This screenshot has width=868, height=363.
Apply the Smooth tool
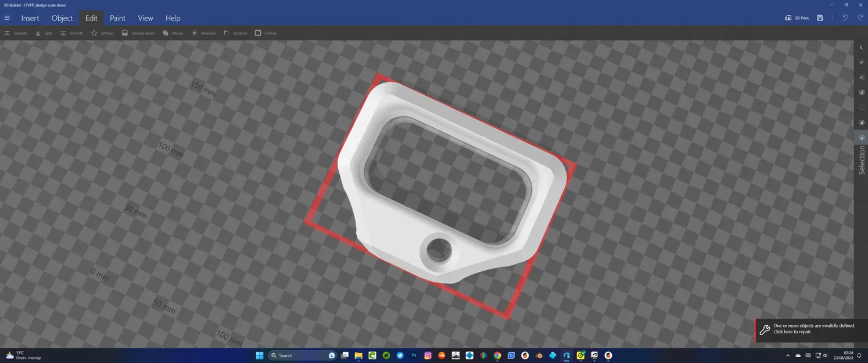tap(71, 33)
